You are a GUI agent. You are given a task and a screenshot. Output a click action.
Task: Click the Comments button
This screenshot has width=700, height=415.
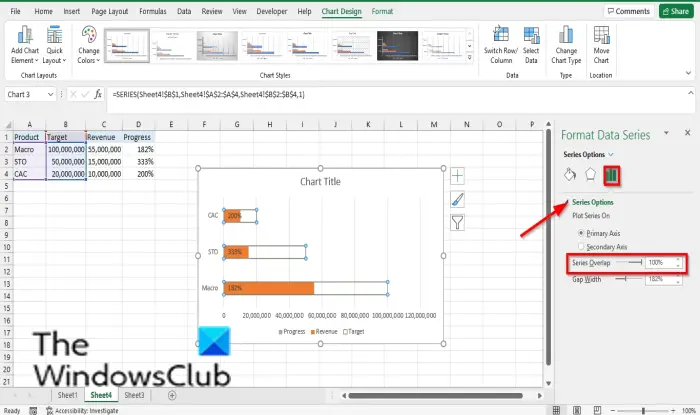[629, 11]
